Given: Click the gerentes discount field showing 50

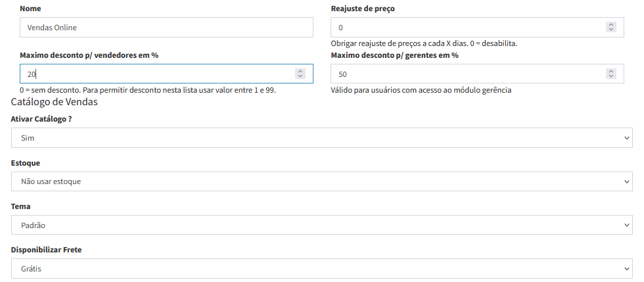Looking at the screenshot, I should click(x=467, y=74).
